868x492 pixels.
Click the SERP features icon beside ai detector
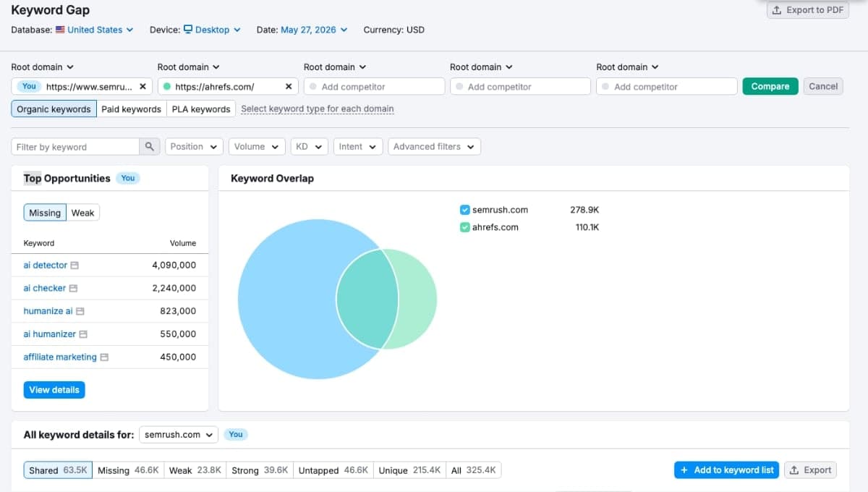click(75, 266)
